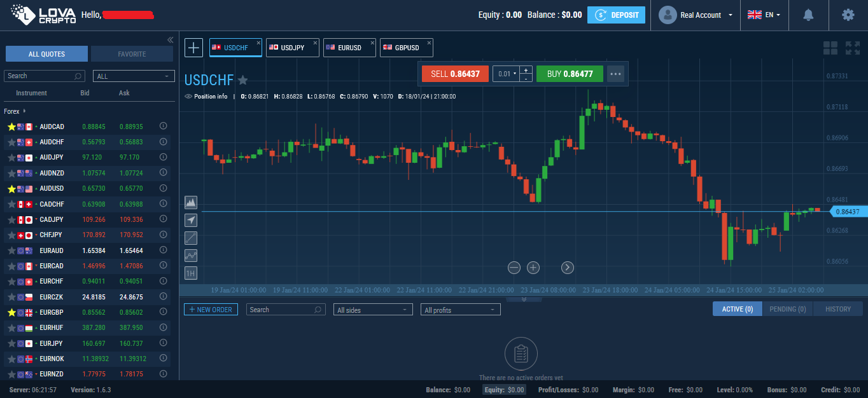The image size is (868, 398).
Task: Open the notifications bell
Action: tap(808, 15)
